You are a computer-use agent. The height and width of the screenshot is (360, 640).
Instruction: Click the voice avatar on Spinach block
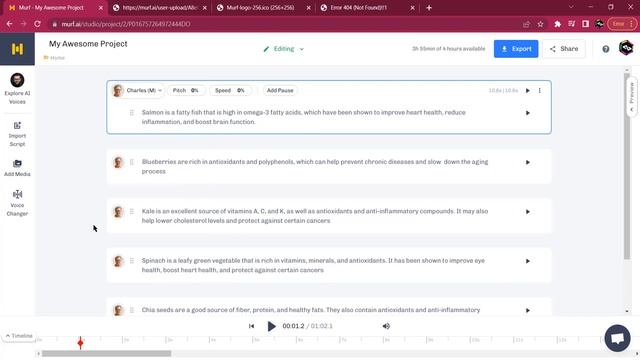118,261
